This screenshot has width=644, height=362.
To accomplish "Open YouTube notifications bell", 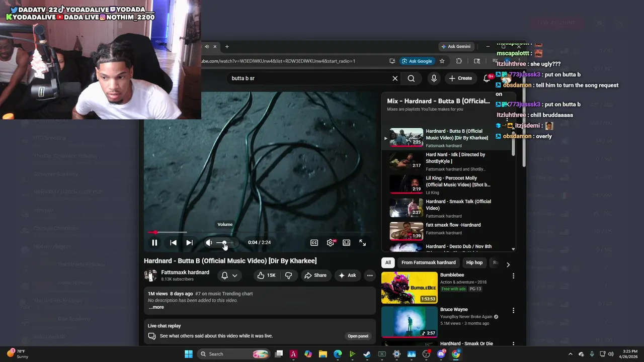I will (x=487, y=78).
